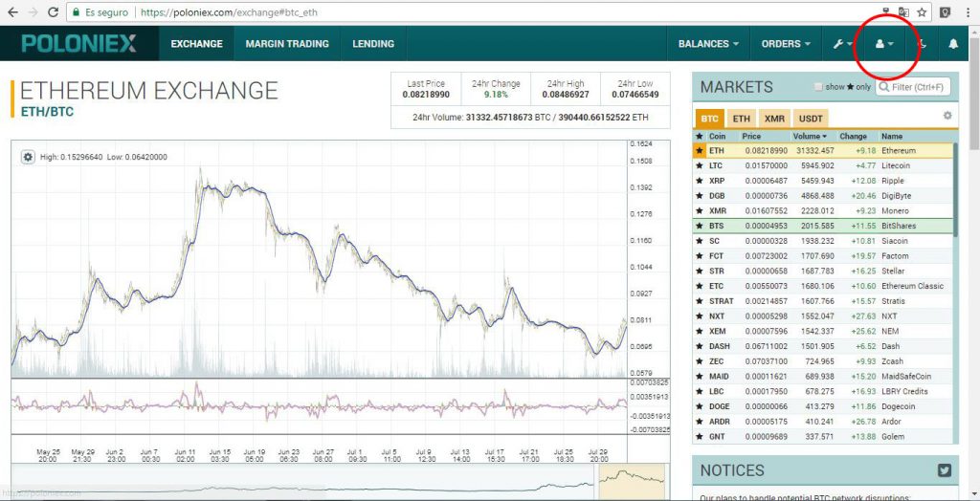
Task: Expand the Balances dropdown
Action: [708, 44]
